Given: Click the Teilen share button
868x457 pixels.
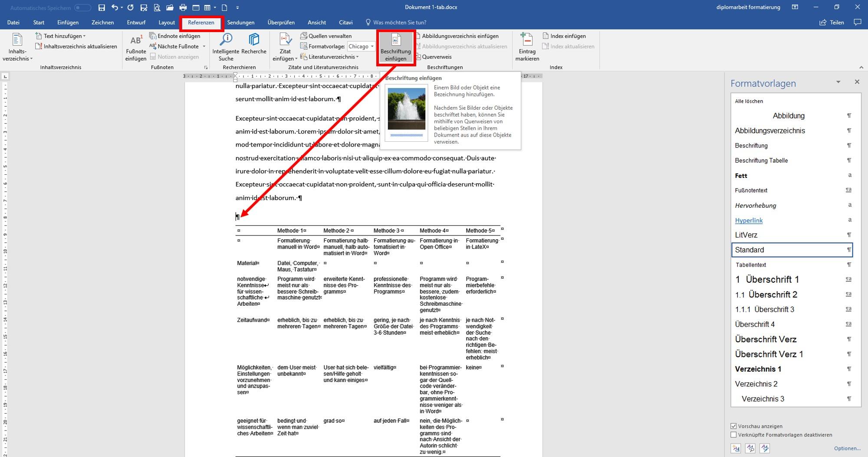Looking at the screenshot, I should point(832,22).
